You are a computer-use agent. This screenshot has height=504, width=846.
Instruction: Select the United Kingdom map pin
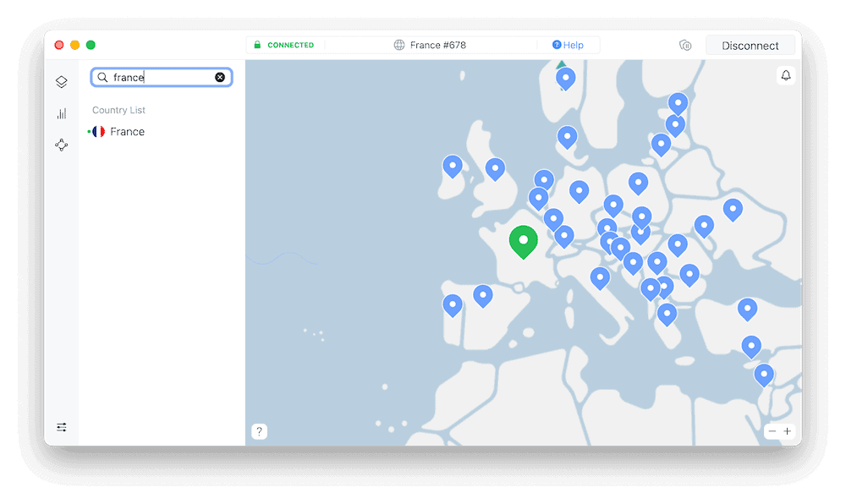pyautogui.click(x=495, y=170)
